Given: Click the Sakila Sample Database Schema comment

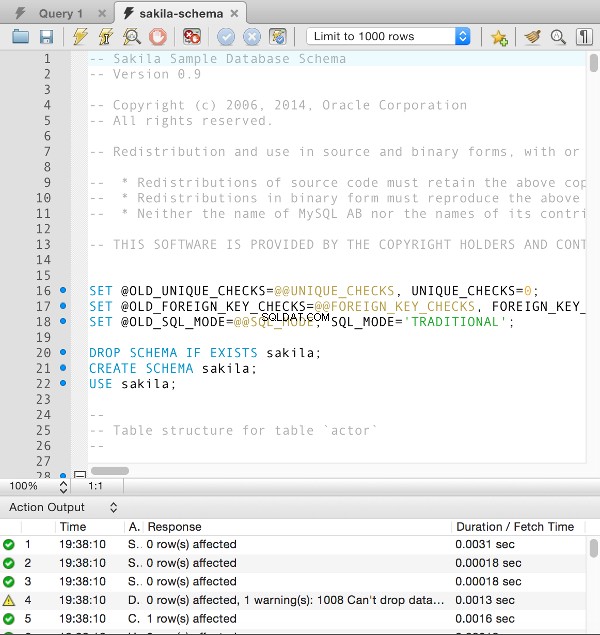Looking at the screenshot, I should click(x=217, y=59).
